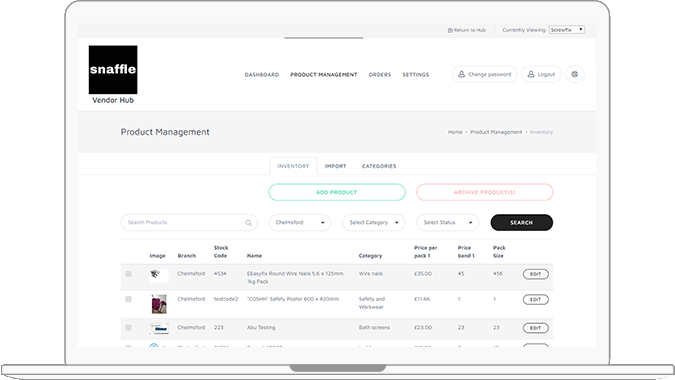The height and width of the screenshot is (380, 675).
Task: Expand the Select Status dropdown
Action: (448, 222)
